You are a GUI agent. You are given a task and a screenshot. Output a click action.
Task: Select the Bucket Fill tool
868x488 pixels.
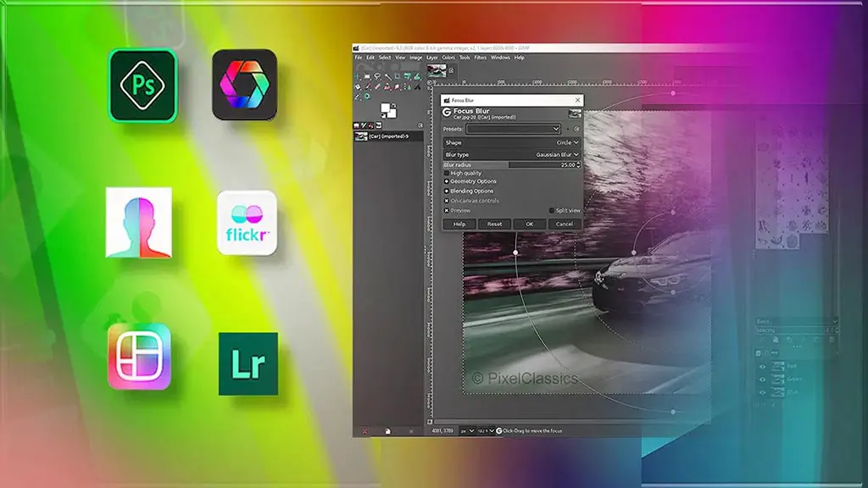pos(358,87)
